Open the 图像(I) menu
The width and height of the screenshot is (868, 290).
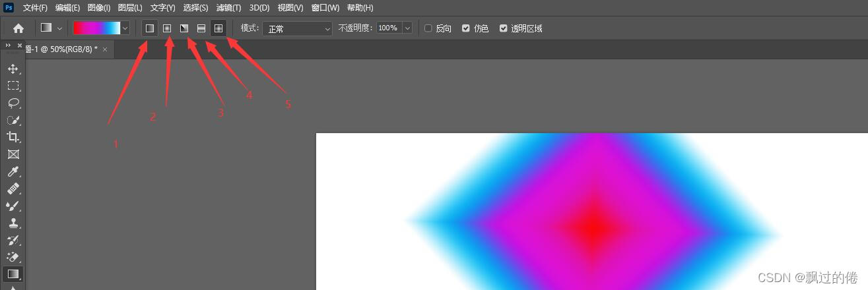pyautogui.click(x=99, y=8)
